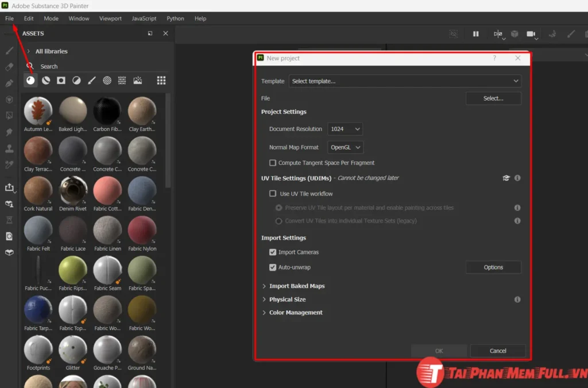
Task: Open the File menu
Action: (x=9, y=18)
